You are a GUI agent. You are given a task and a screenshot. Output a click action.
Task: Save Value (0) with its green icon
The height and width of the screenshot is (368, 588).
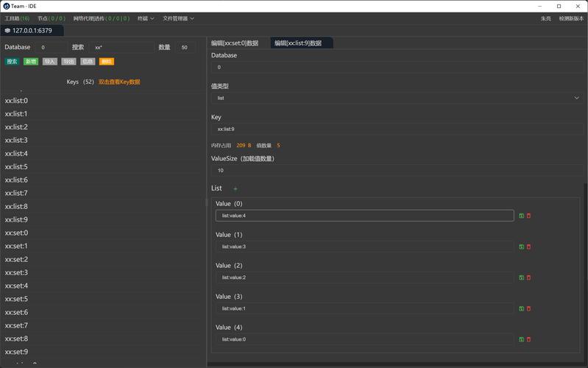521,216
